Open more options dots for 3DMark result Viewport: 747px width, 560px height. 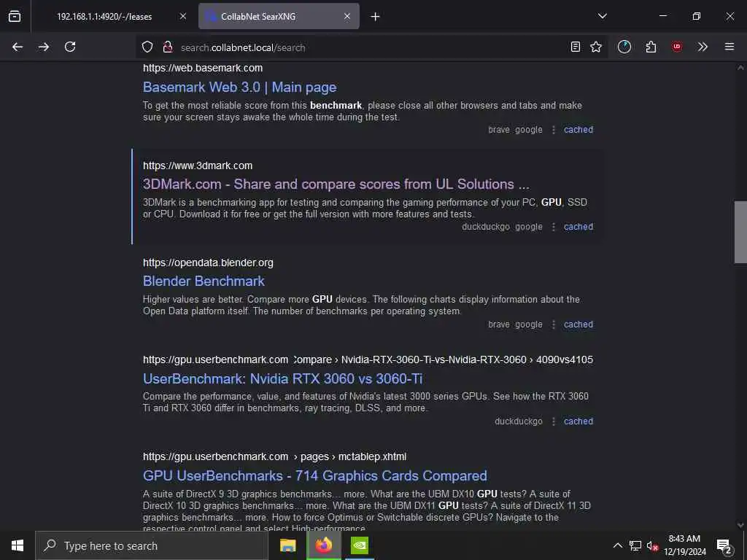click(x=553, y=227)
